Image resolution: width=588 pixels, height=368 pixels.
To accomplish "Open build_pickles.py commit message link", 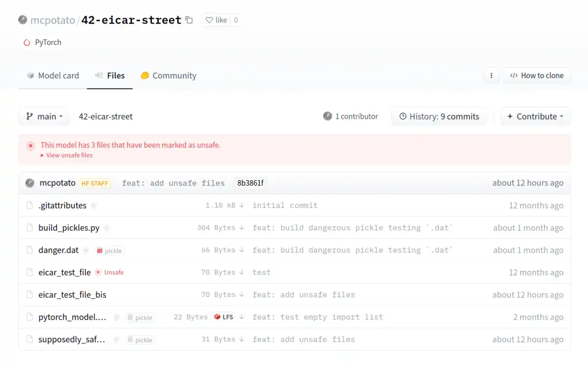I will (x=352, y=228).
